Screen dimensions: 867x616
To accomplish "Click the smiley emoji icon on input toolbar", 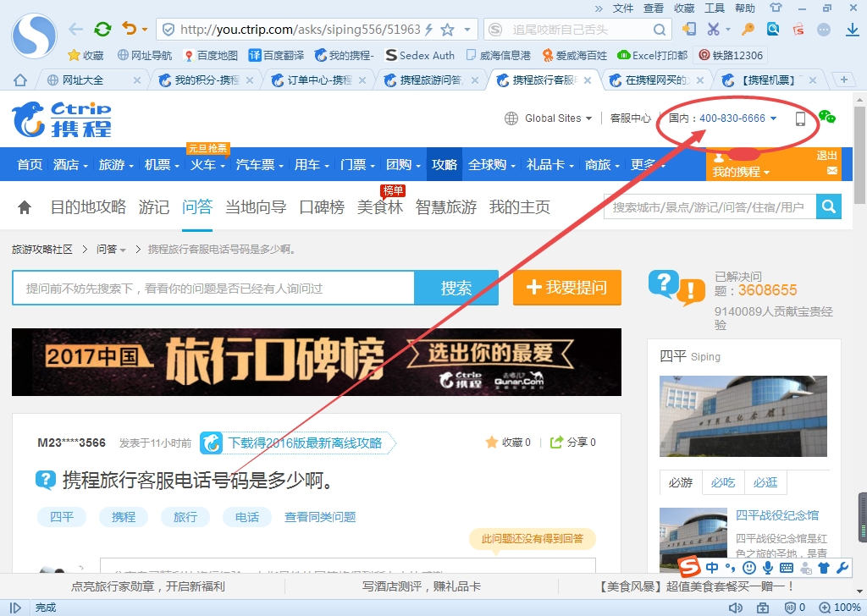I will pos(749,568).
